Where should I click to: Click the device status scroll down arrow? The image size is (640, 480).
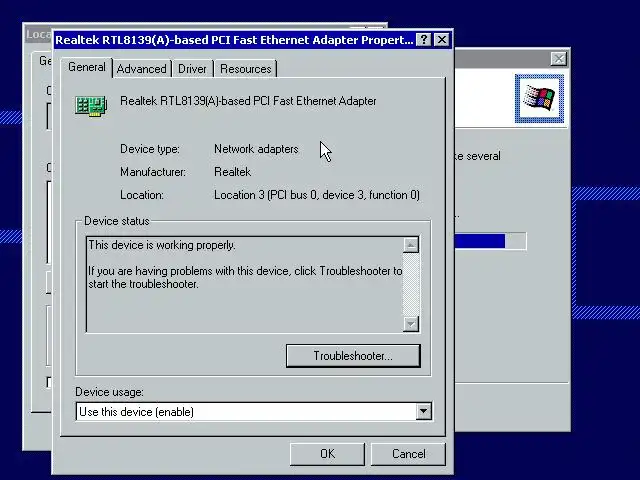[411, 324]
